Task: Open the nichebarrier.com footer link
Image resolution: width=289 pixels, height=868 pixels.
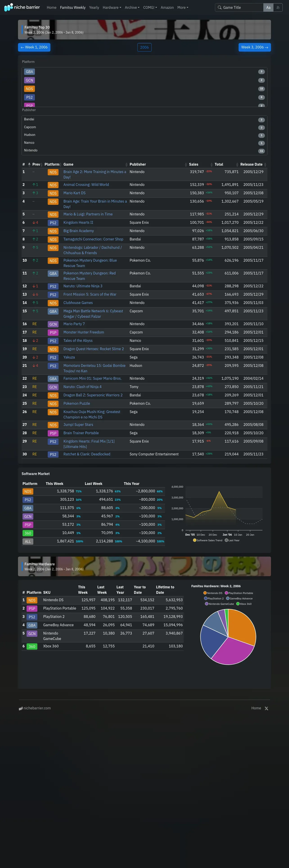Action: pos(35,708)
